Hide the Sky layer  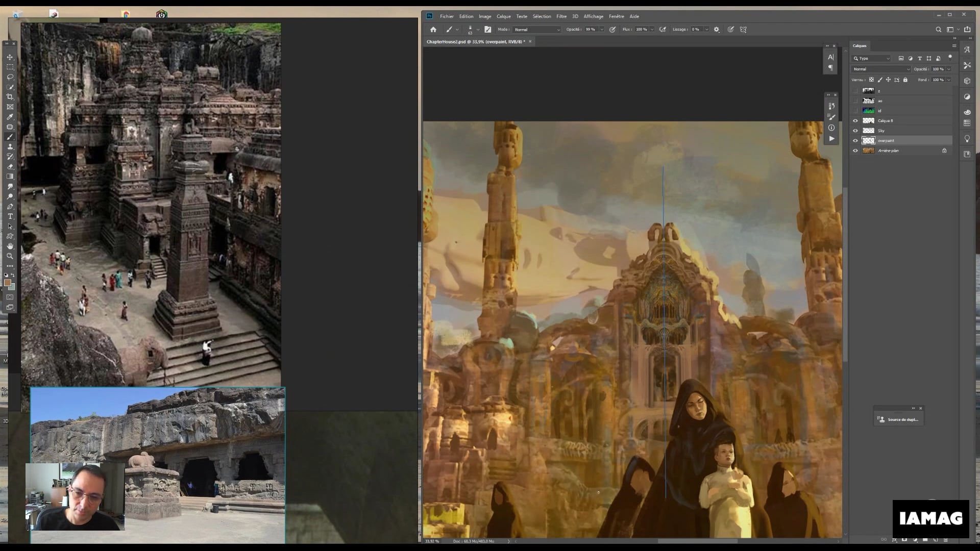tap(855, 131)
